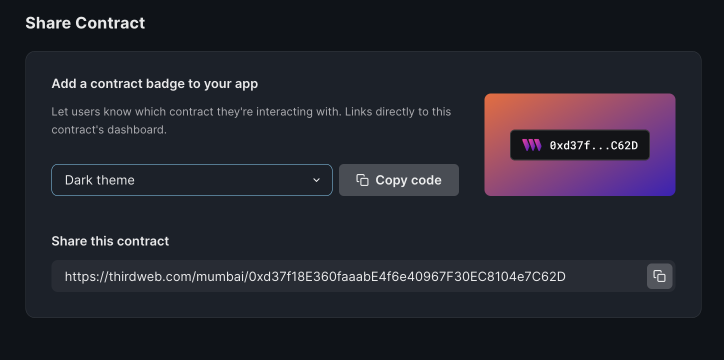Click the "contract's dashboard" text line

(x=109, y=130)
